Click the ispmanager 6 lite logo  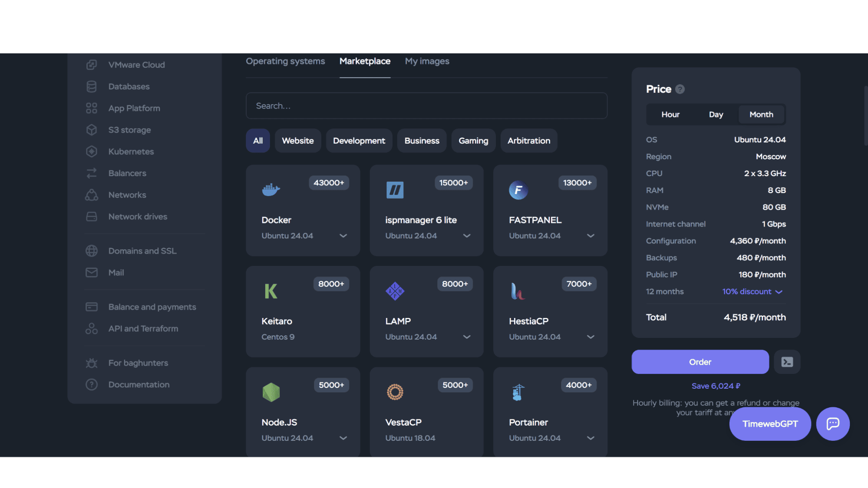395,190
